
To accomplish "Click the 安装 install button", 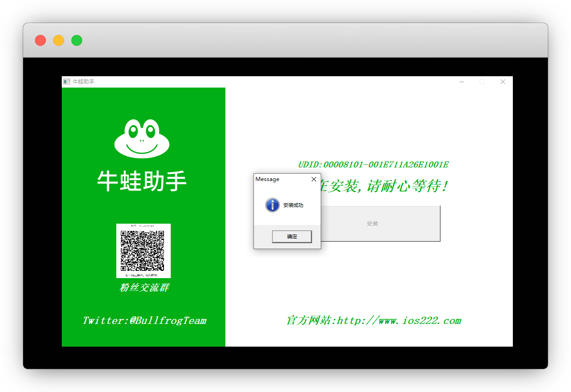I will click(x=380, y=224).
